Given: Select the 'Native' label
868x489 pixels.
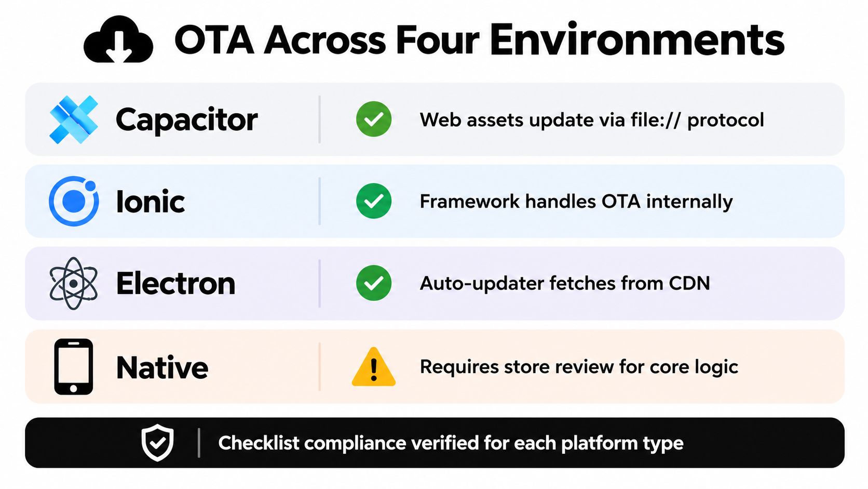Looking at the screenshot, I should 162,367.
